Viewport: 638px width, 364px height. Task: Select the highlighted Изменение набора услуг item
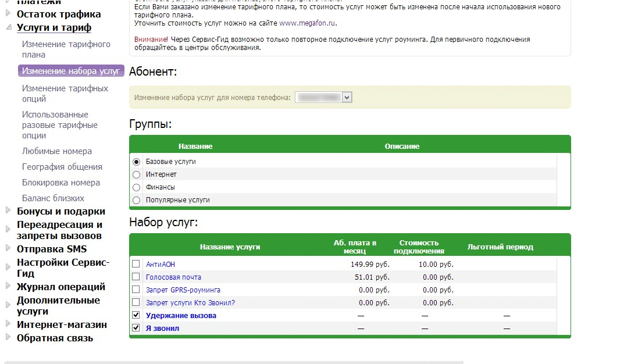click(x=71, y=71)
